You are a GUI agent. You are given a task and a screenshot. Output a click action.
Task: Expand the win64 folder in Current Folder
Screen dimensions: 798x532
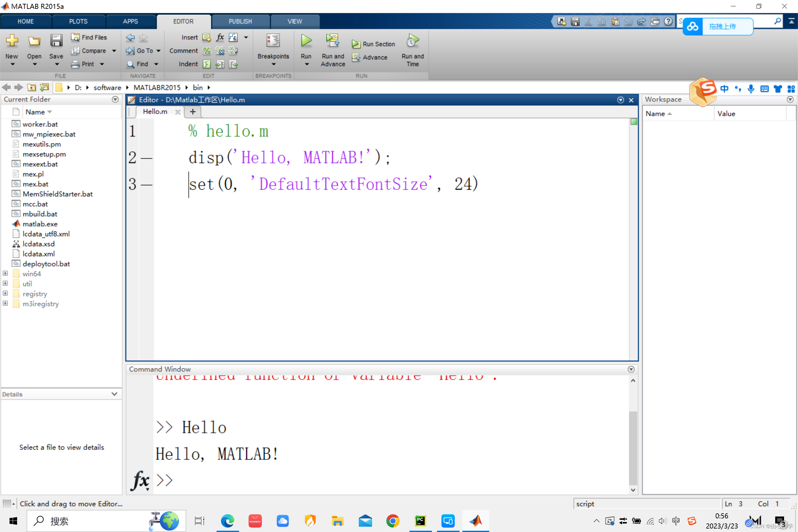pos(6,273)
